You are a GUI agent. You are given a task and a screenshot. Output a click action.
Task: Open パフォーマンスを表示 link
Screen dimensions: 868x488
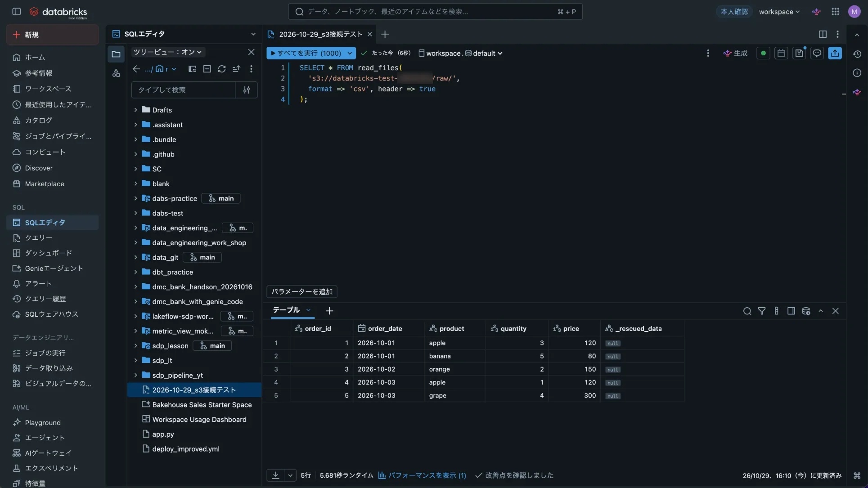point(422,475)
